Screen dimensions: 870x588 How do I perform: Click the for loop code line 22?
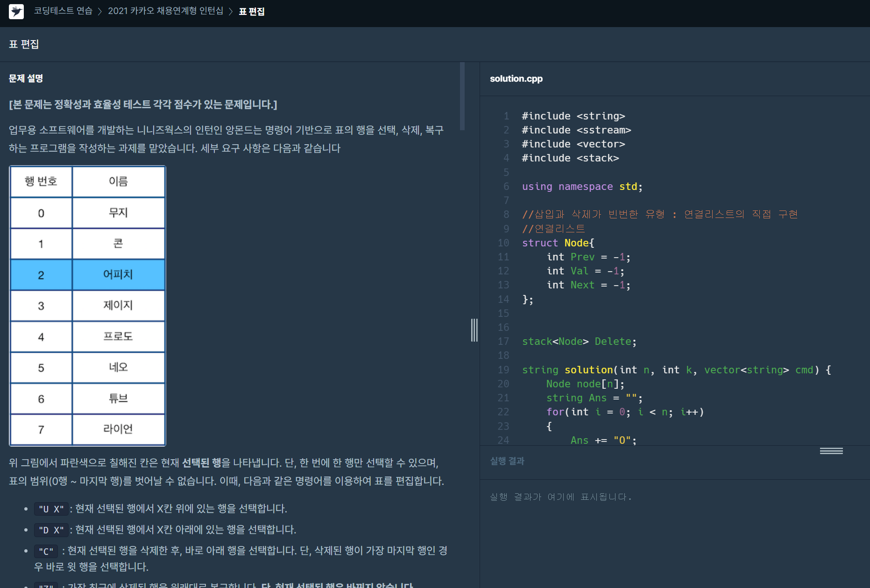pos(625,412)
